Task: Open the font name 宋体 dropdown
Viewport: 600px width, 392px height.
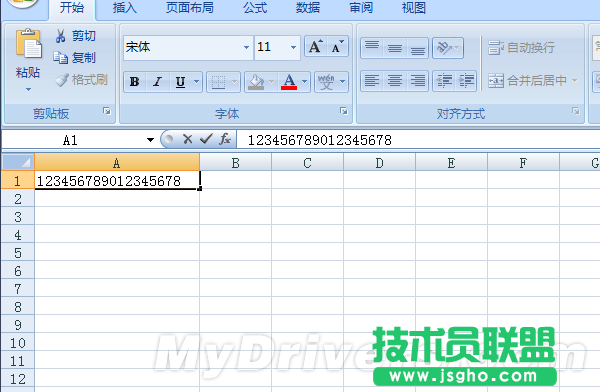Action: (x=246, y=47)
